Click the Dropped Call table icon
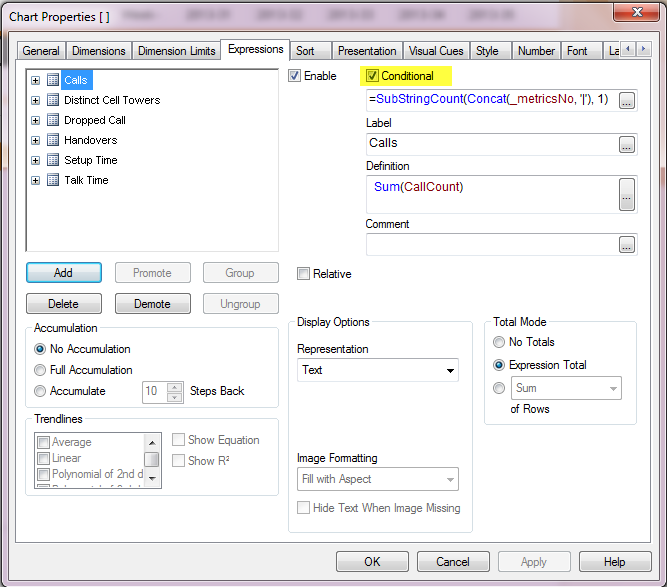This screenshot has width=667, height=587. [53, 120]
